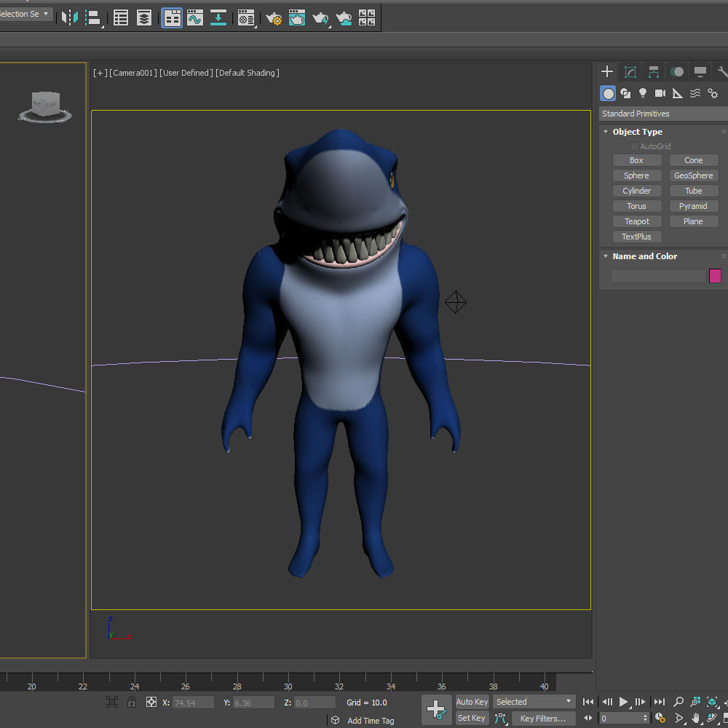
Task: Select the Shapes category
Action: click(x=625, y=93)
